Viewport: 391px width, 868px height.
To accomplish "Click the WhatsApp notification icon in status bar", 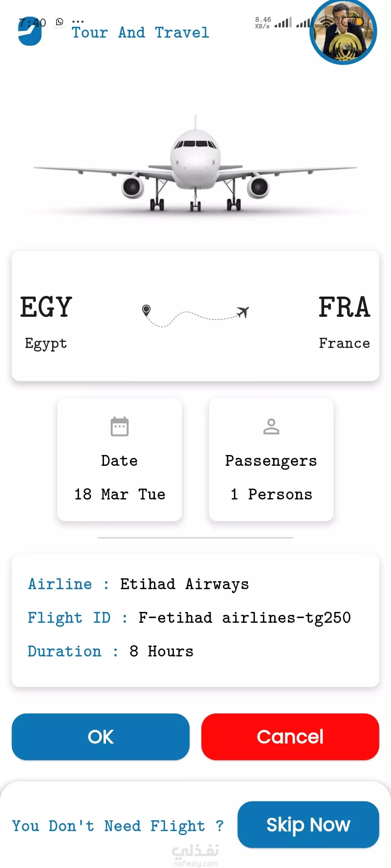I will tap(60, 22).
